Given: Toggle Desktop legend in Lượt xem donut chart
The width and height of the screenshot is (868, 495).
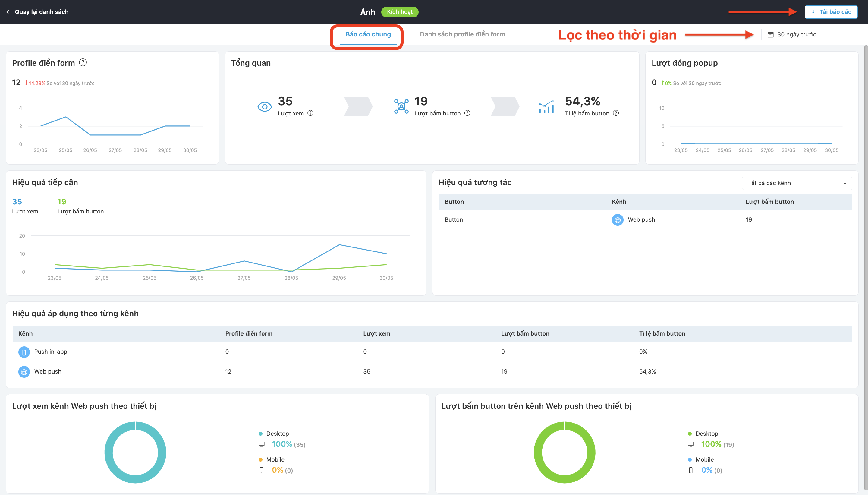Looking at the screenshot, I should click(x=277, y=434).
